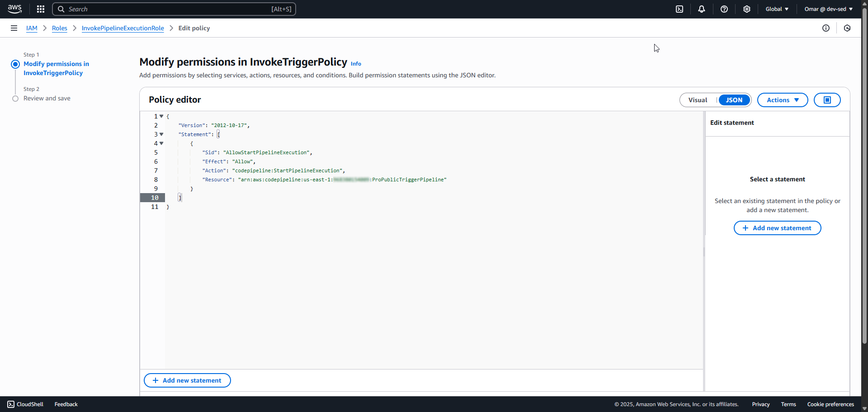Open the services grid menu

(41, 9)
